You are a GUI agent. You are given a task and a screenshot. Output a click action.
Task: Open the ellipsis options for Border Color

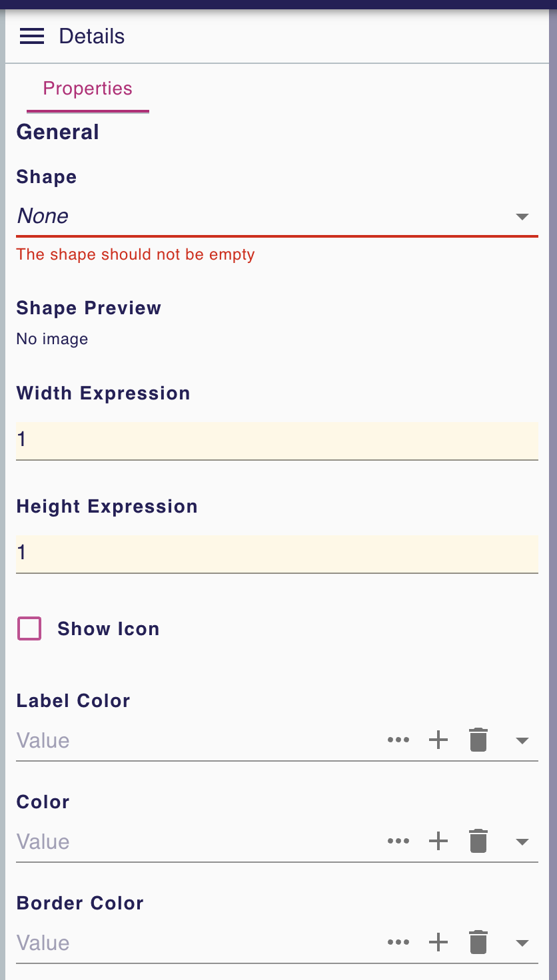point(398,942)
